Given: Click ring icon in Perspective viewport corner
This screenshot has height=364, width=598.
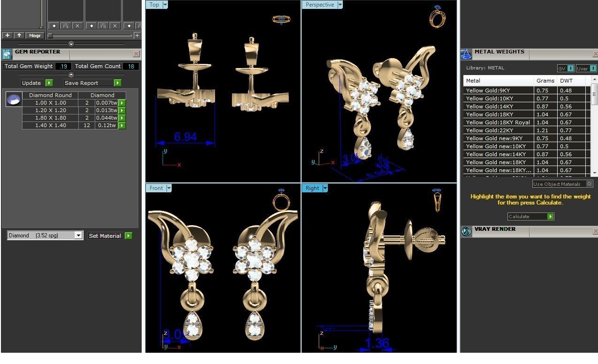Looking at the screenshot, I should [437, 16].
